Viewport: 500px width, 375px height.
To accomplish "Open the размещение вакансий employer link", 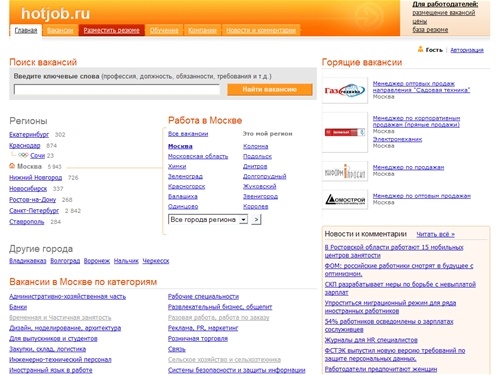I will click(443, 13).
